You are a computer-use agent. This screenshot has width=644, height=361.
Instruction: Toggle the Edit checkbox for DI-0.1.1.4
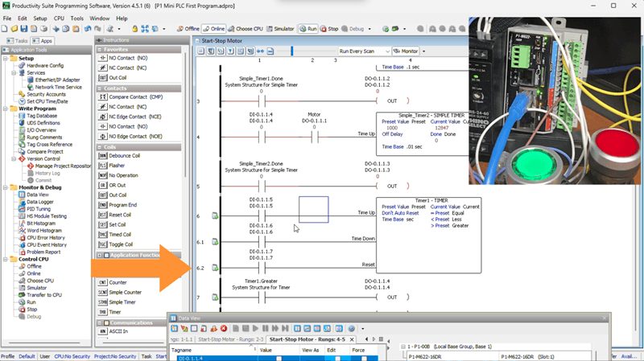pyautogui.click(x=337, y=359)
